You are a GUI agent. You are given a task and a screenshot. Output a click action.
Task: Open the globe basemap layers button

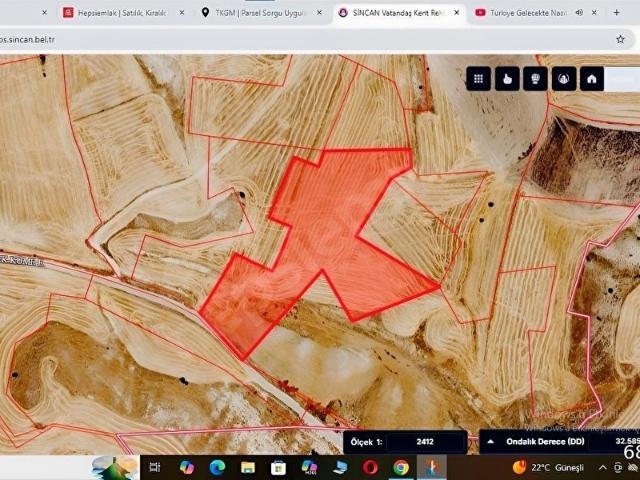point(564,79)
